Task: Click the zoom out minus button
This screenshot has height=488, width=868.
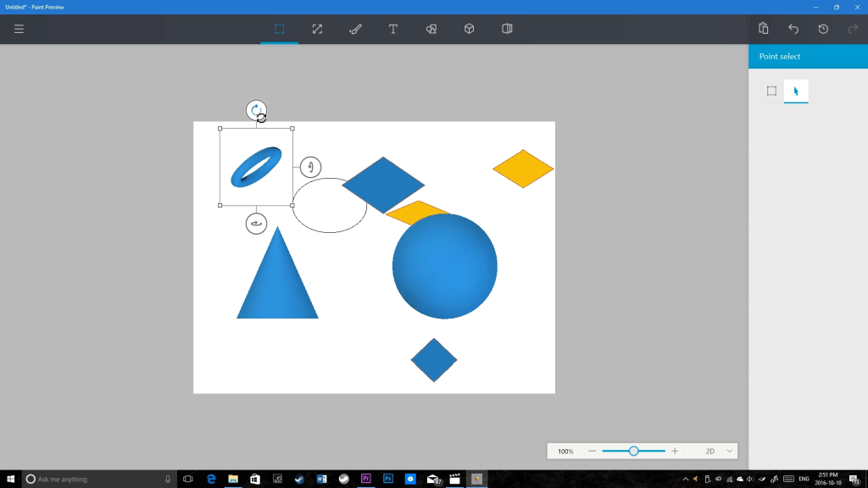Action: click(592, 451)
